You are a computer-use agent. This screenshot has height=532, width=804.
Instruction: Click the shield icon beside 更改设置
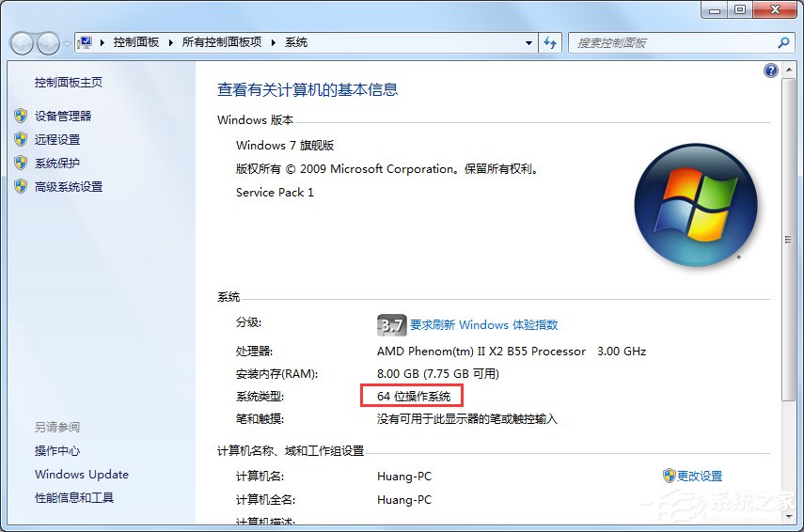tap(670, 476)
